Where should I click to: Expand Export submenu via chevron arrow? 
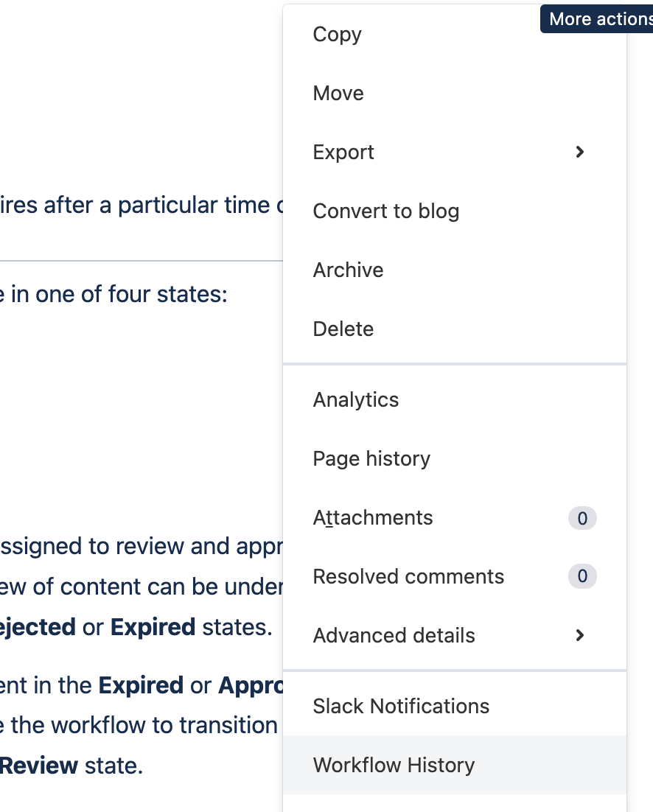[580, 153]
